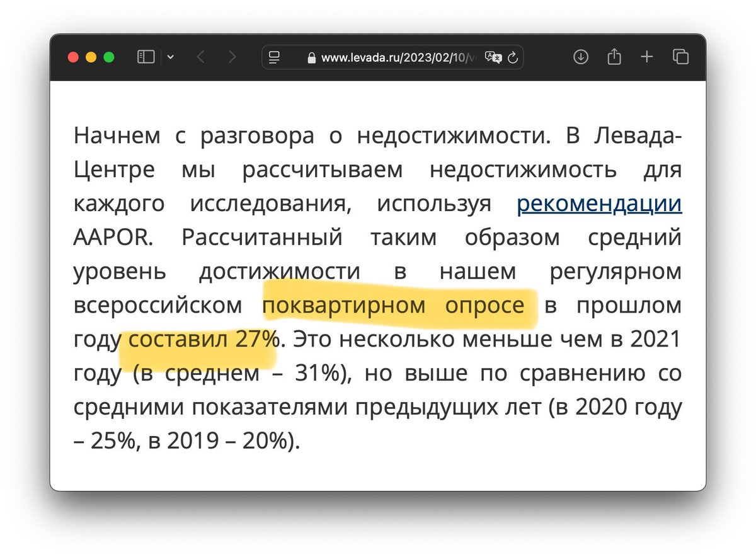Enter full screen with green button
The width and height of the screenshot is (756, 557).
coord(108,57)
